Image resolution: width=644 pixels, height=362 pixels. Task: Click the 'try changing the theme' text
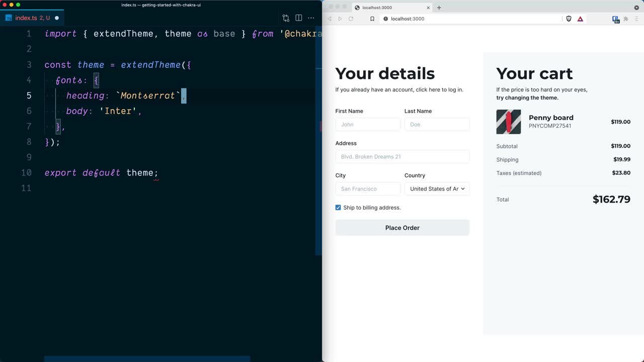coord(527,98)
